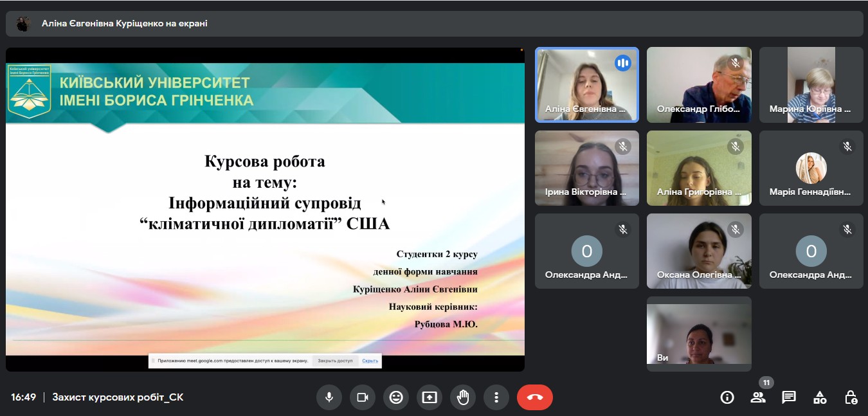The width and height of the screenshot is (868, 416).
Task: Raise hand using the hand icon
Action: click(x=462, y=397)
